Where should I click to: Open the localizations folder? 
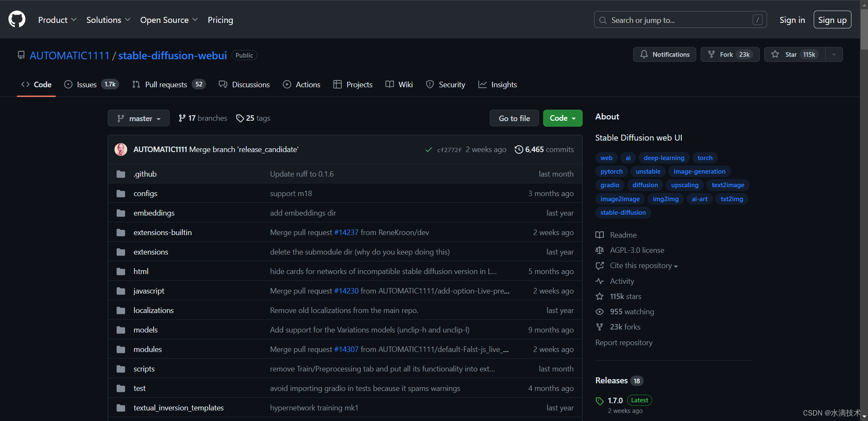(x=154, y=310)
